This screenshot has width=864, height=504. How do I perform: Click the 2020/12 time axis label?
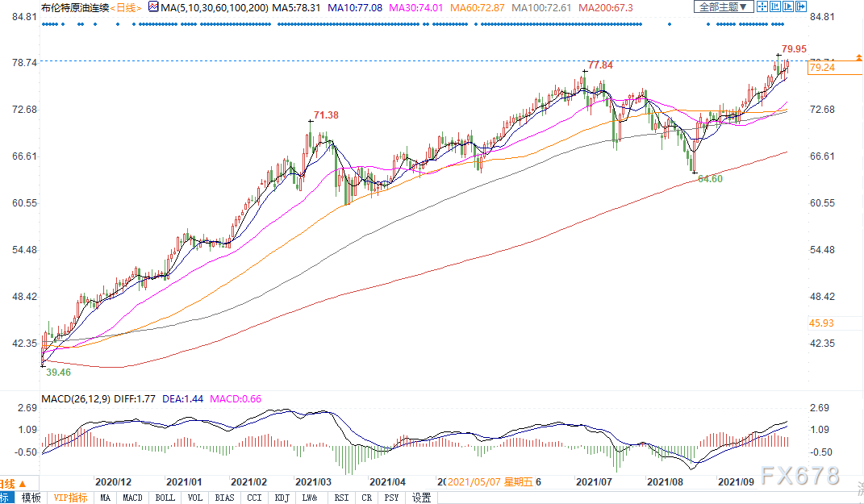114,482
